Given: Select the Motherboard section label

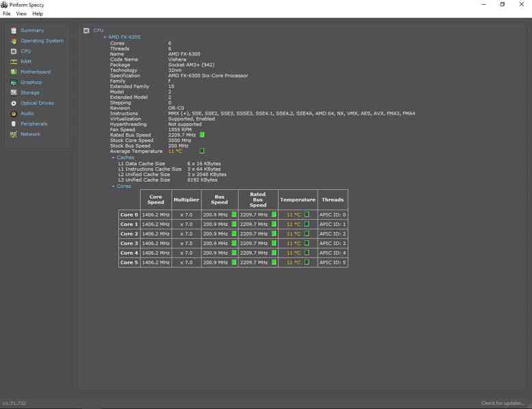Looking at the screenshot, I should pyautogui.click(x=36, y=72).
